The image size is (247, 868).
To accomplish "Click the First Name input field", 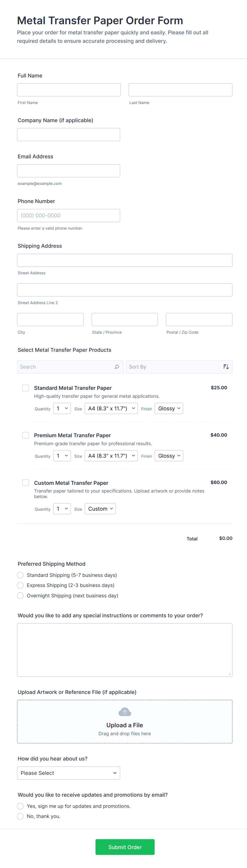I will pos(69,90).
